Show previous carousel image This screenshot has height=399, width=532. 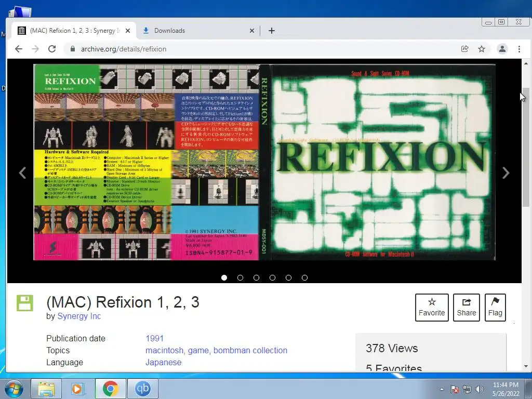[x=22, y=172]
